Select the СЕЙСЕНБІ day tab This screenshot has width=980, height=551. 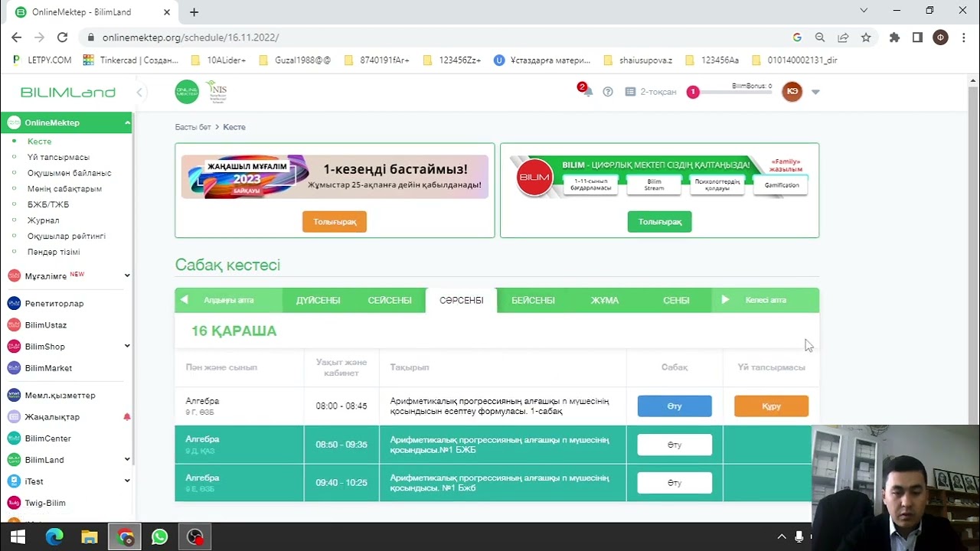coord(390,300)
